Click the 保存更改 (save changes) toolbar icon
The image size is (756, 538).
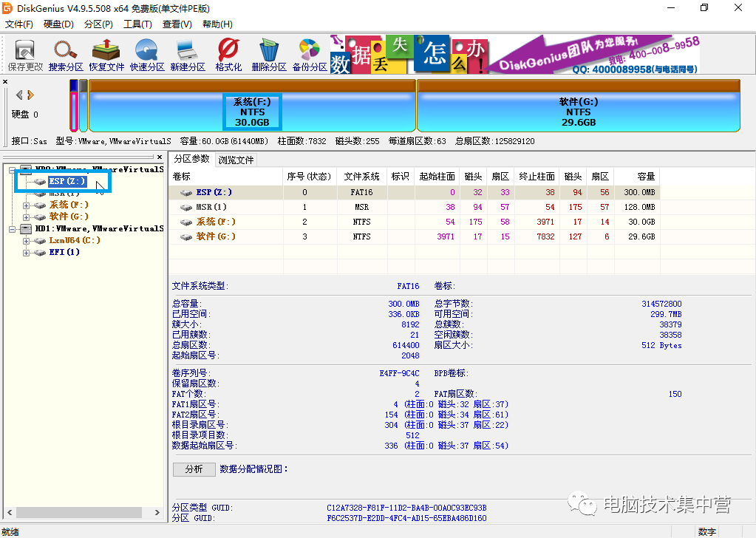[24, 53]
